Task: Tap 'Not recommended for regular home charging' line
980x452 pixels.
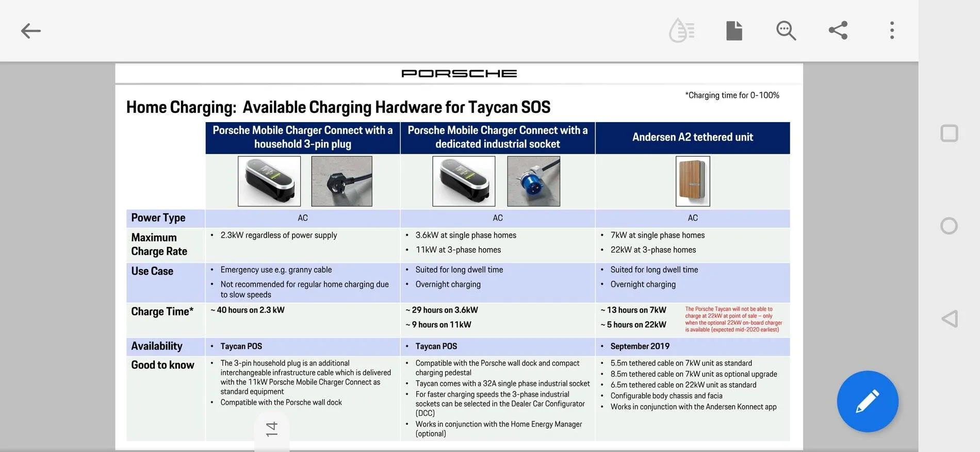Action: 304,289
